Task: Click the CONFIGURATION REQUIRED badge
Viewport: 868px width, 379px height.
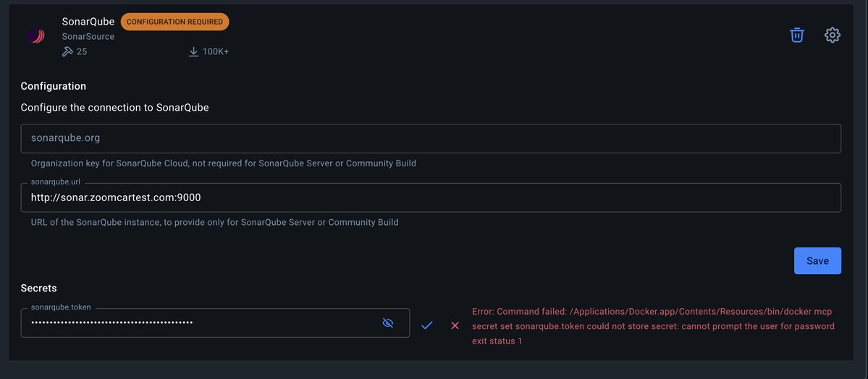Action: coord(175,22)
